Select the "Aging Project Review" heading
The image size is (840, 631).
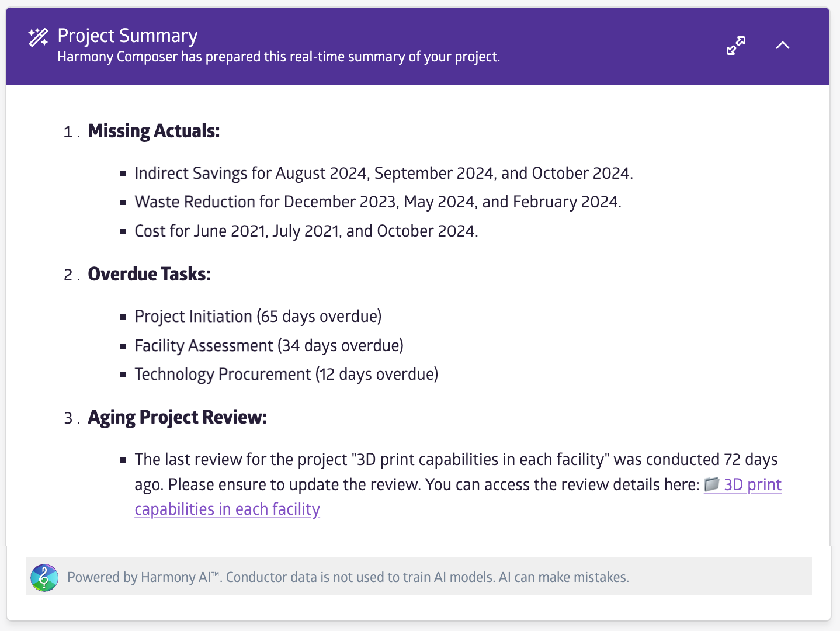pos(177,417)
